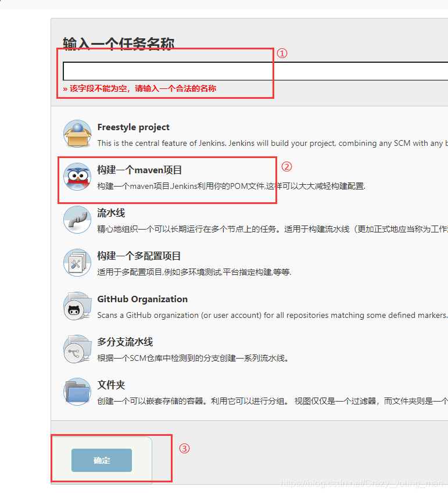Choose the 多分支流水线 branch icon
Image resolution: width=448 pixels, height=494 pixels.
(77, 349)
